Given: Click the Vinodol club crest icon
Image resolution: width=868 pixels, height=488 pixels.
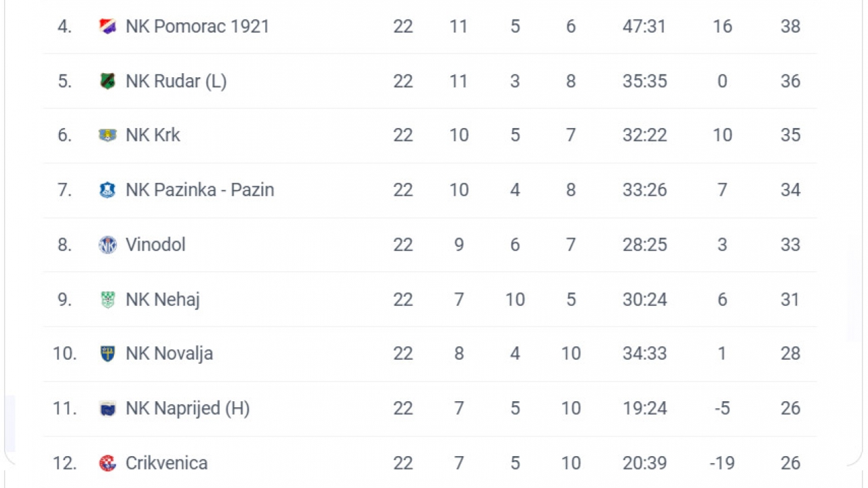Looking at the screenshot, I should click(108, 245).
